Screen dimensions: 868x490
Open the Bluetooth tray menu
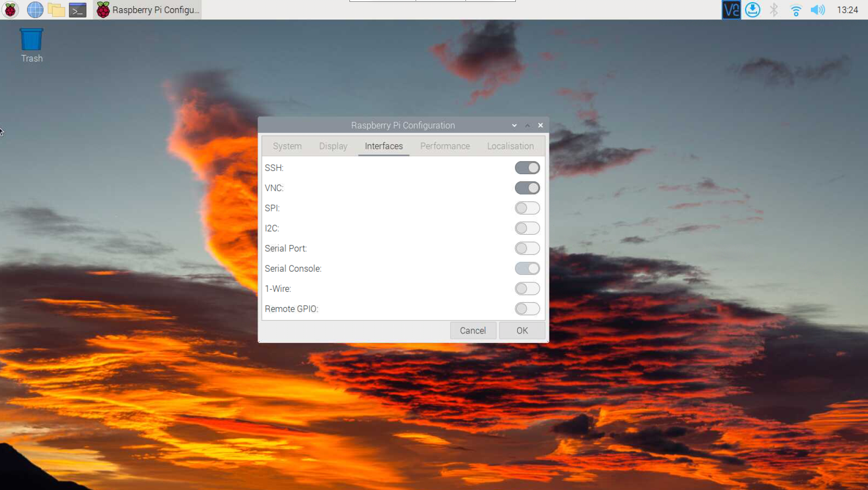pos(774,10)
